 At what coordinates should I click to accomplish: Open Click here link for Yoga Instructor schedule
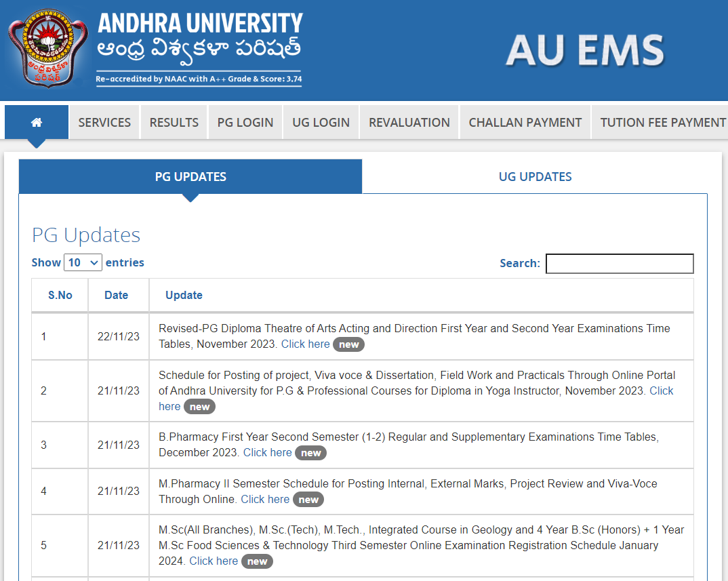point(661,390)
